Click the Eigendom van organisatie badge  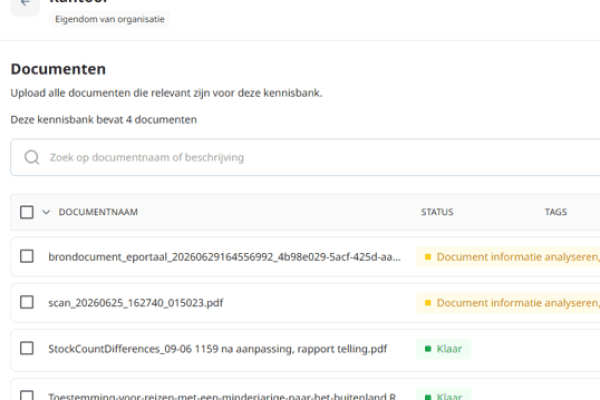[109, 19]
